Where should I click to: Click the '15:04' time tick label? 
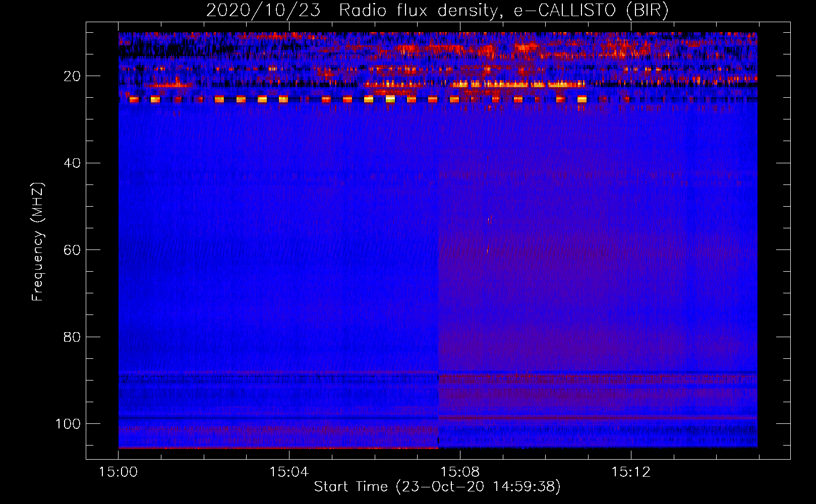289,472
